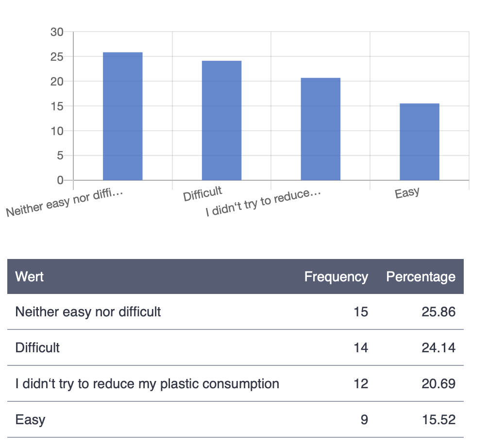
Task: Click the frequency value 14
Action: (x=361, y=348)
